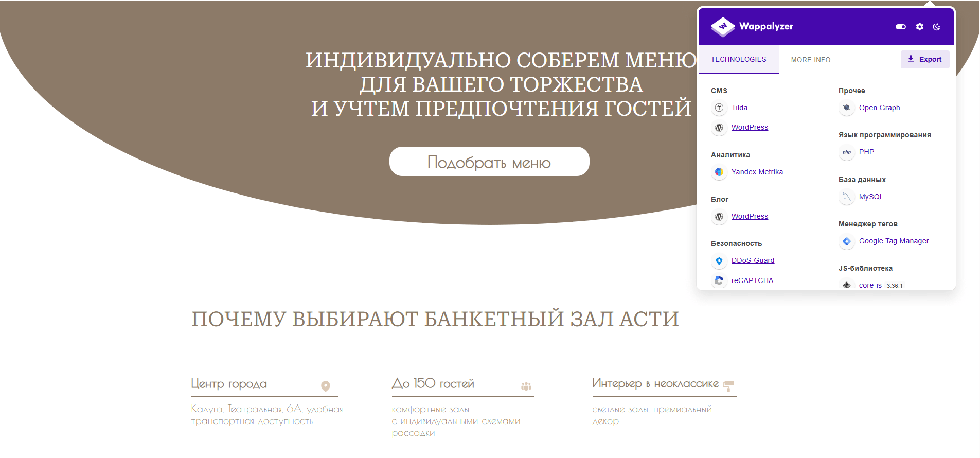Screen dimensions: 980x458
Task: Click the WordPress icon under CMS
Action: tap(719, 128)
